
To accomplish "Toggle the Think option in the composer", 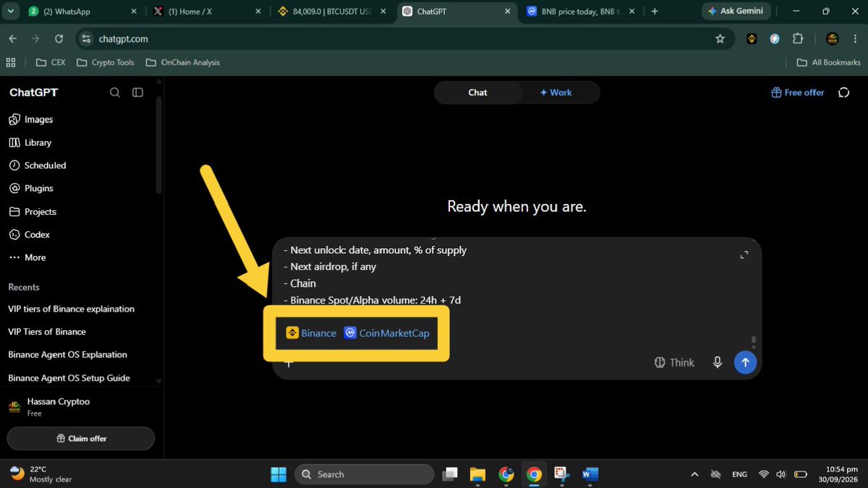I will click(x=674, y=362).
